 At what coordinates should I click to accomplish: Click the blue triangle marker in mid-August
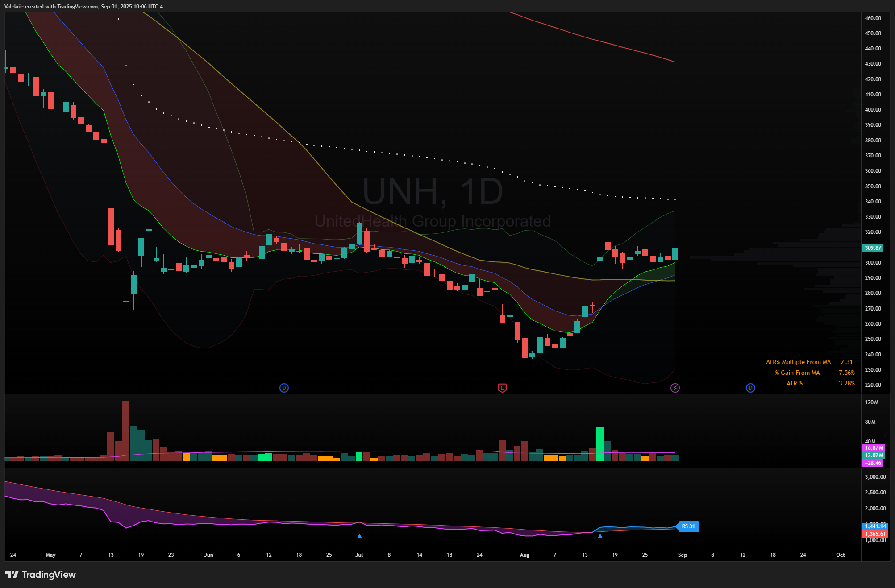[600, 536]
